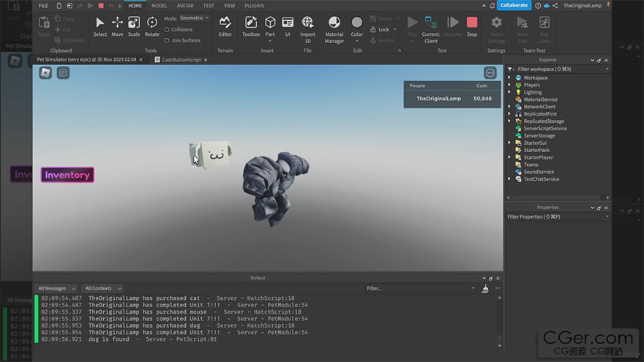Click TheOriginalLamp leaderboard row
The height and width of the screenshot is (362, 644).
click(452, 99)
